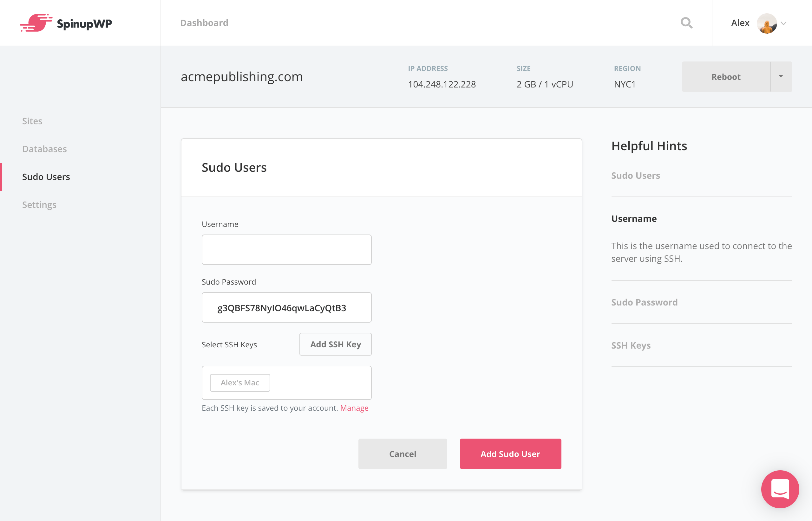
Task: Click the Sudo Password field
Action: (286, 307)
